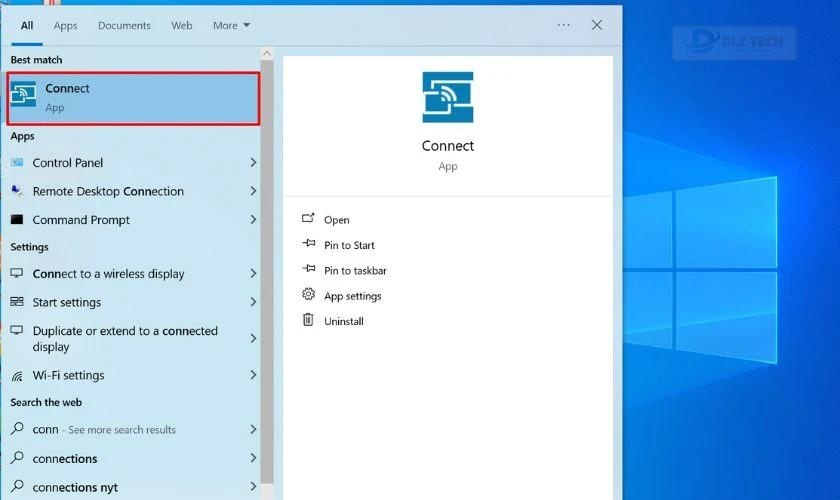840x500 pixels.
Task: Switch to the All tab
Action: [27, 25]
